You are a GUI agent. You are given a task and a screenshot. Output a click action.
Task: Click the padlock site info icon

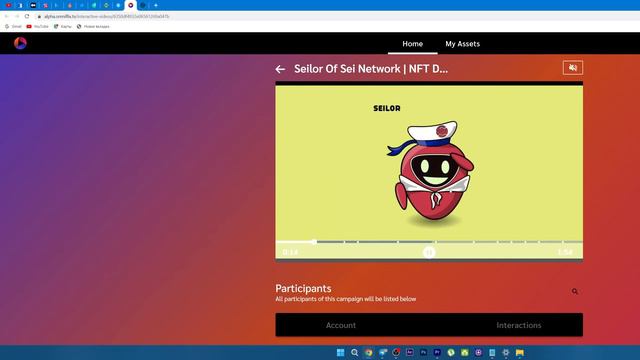(x=39, y=16)
